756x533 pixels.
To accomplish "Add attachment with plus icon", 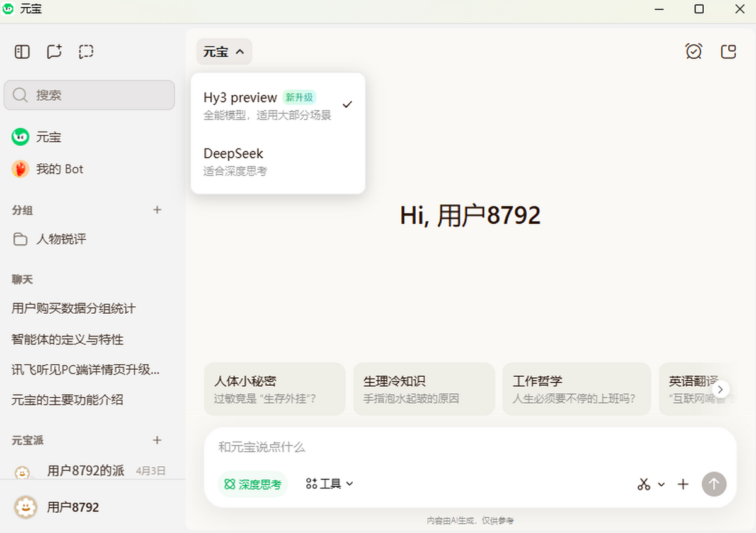I will click(x=683, y=484).
